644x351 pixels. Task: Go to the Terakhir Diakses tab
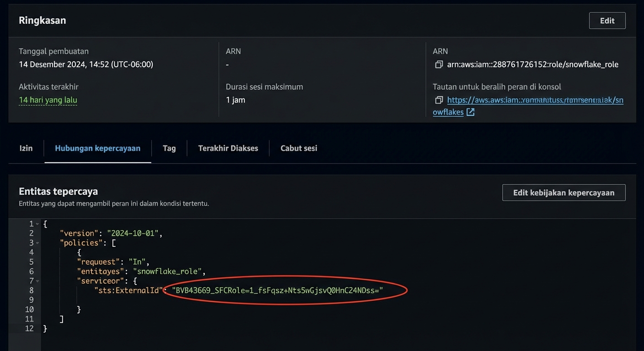228,148
